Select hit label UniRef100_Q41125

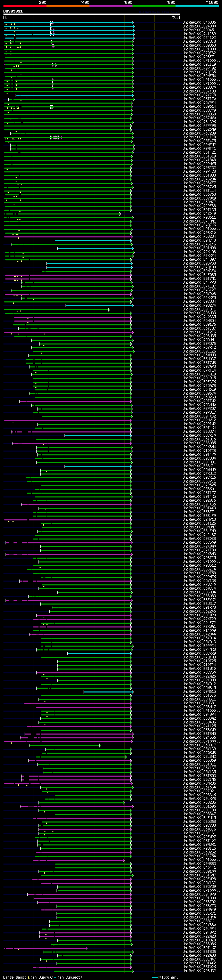[x=199, y=726]
